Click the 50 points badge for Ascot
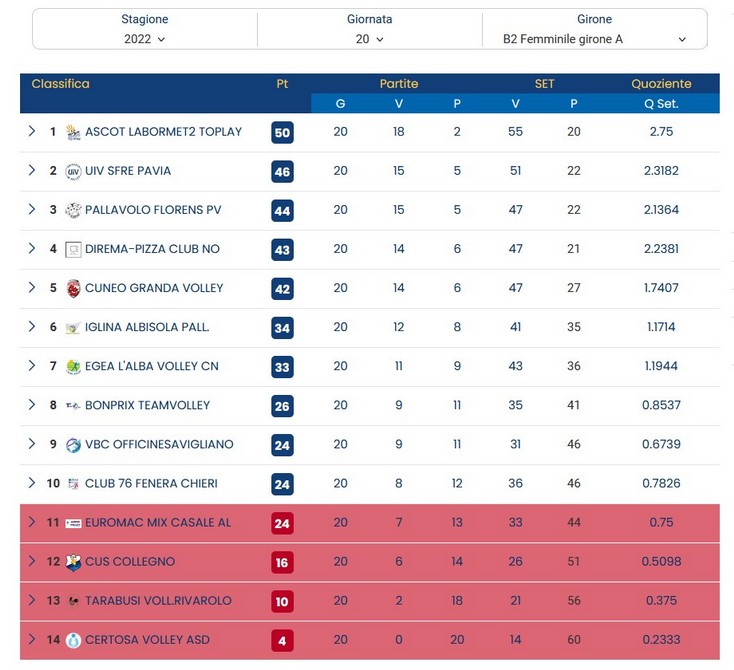The height and width of the screenshot is (670, 734). click(282, 133)
